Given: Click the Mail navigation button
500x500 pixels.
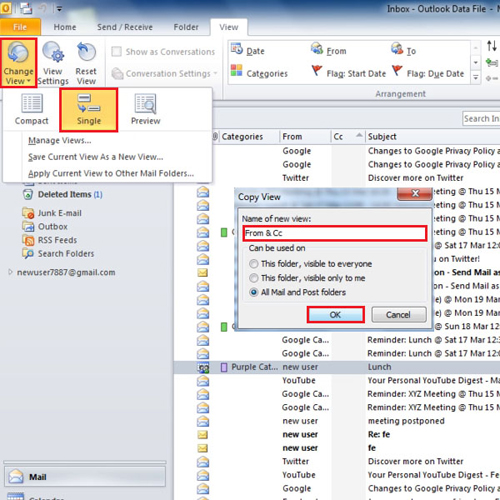Looking at the screenshot, I should [x=85, y=477].
